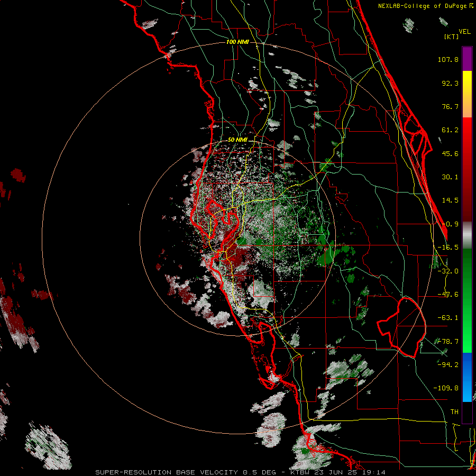Click the -78.7 scale value
Screen dimensions: 476x476
point(448,342)
